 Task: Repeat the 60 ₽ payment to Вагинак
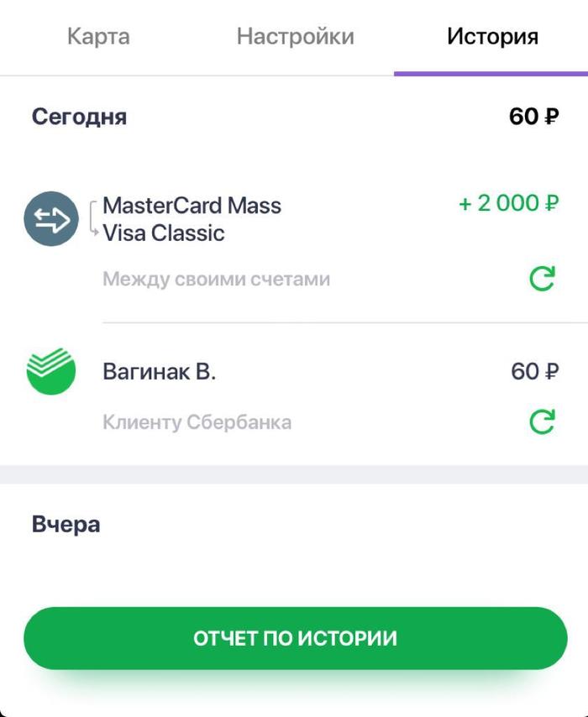tap(542, 421)
